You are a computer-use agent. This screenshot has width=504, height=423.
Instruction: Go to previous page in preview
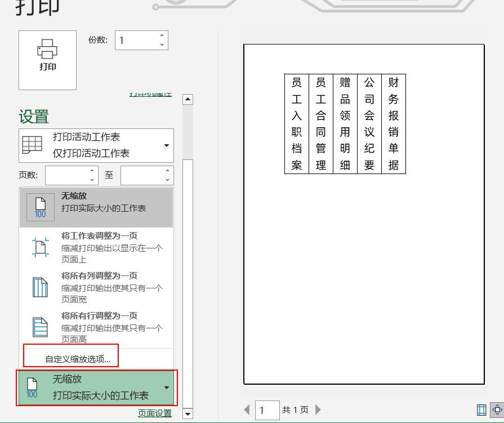pyautogui.click(x=247, y=409)
